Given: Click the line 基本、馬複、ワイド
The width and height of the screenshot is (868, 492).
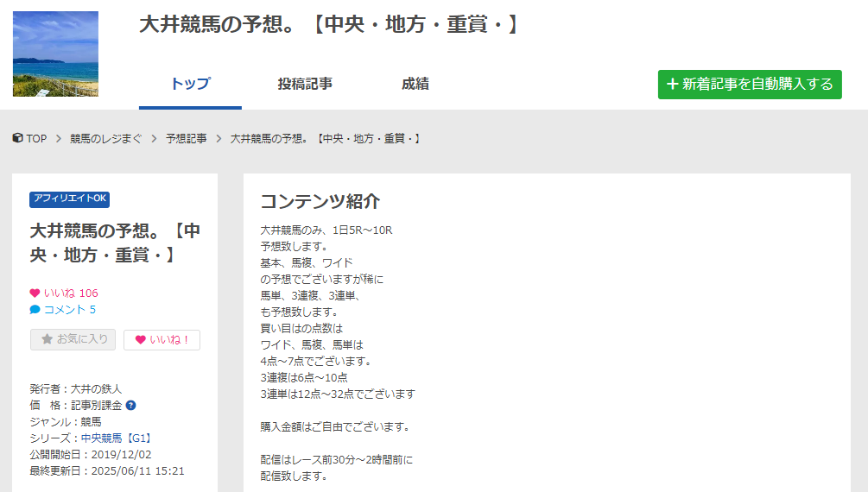Looking at the screenshot, I should click(x=307, y=263).
